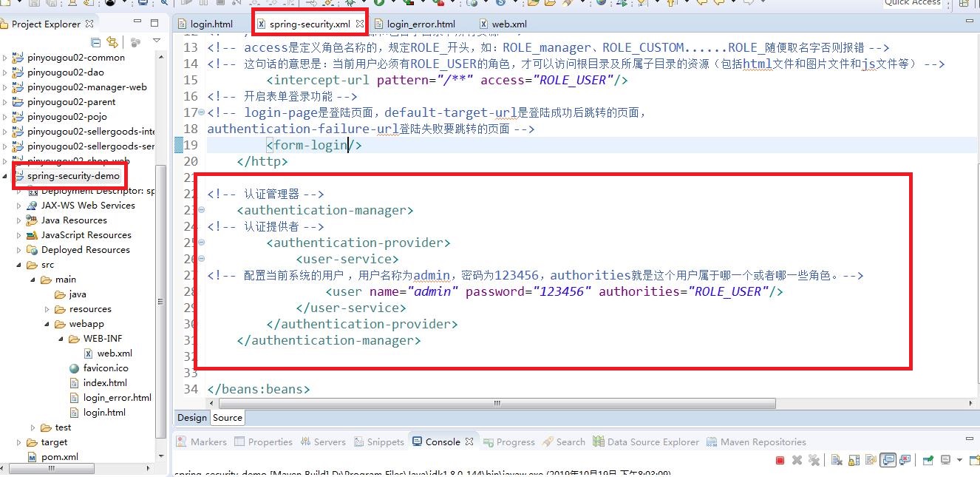Viewport: 980px width, 477px height.
Task: Open the Servers view tab
Action: (322, 442)
